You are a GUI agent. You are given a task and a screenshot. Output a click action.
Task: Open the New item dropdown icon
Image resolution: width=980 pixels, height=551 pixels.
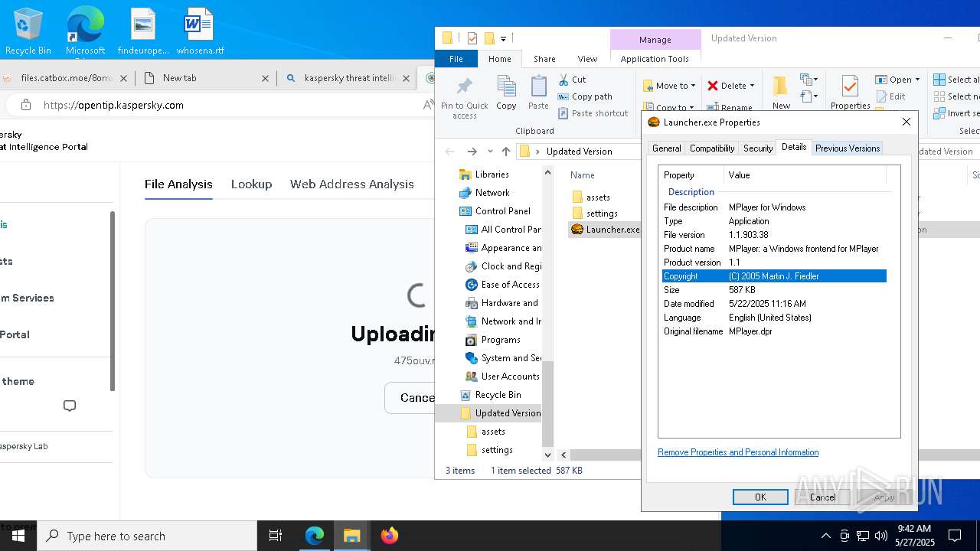[x=808, y=80]
